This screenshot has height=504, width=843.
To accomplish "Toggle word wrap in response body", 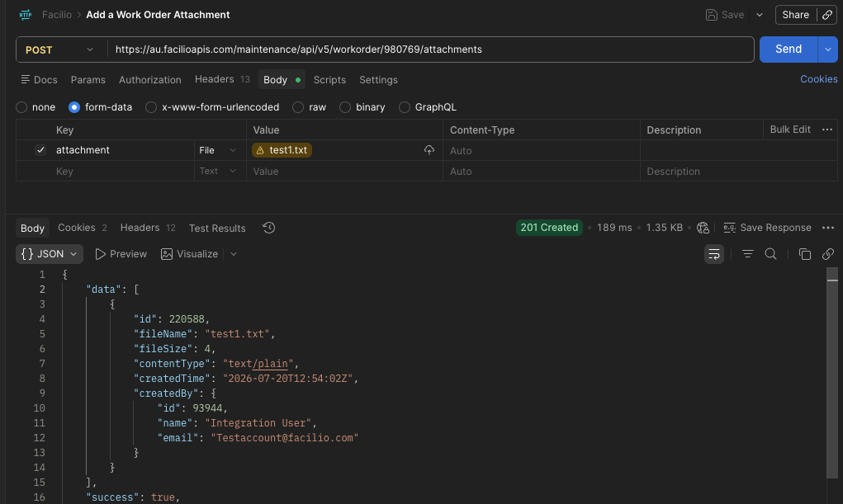I will pyautogui.click(x=714, y=254).
